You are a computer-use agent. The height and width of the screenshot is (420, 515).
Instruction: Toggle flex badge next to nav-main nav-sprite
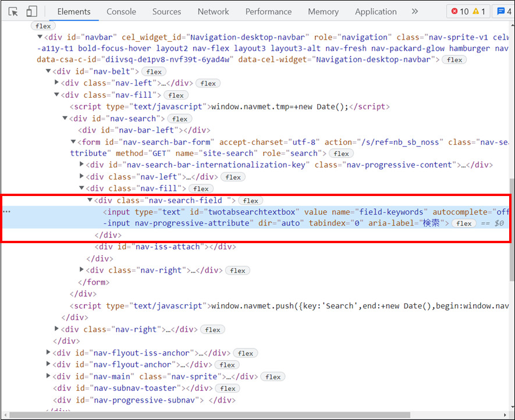(x=273, y=376)
